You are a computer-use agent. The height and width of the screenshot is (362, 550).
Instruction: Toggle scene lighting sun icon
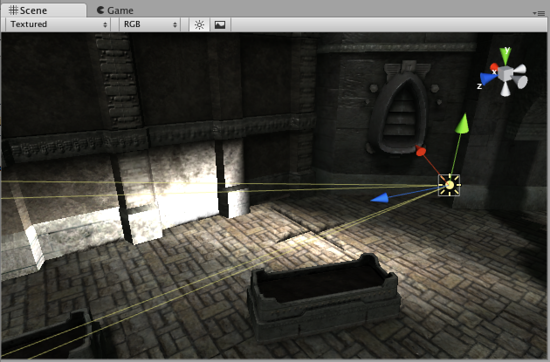tap(199, 25)
